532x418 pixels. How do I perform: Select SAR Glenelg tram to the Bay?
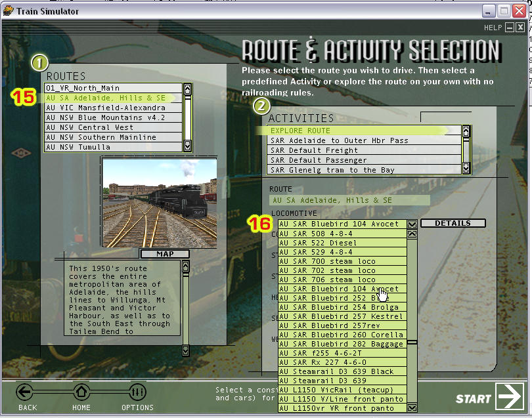[x=365, y=170]
